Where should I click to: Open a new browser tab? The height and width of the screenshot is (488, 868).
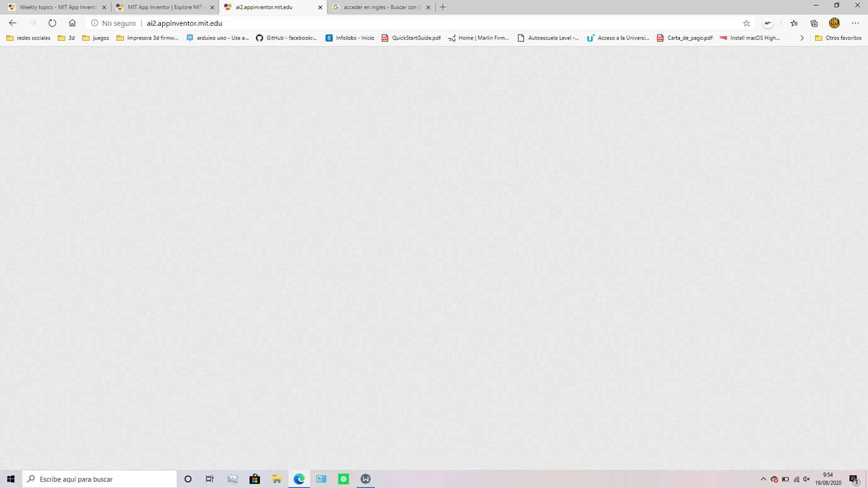coord(443,8)
